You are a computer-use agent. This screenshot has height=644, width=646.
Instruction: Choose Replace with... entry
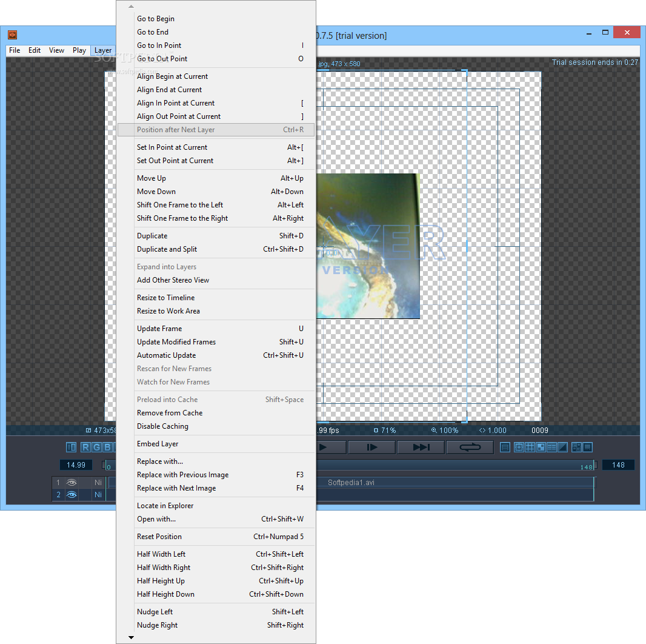[216, 461]
